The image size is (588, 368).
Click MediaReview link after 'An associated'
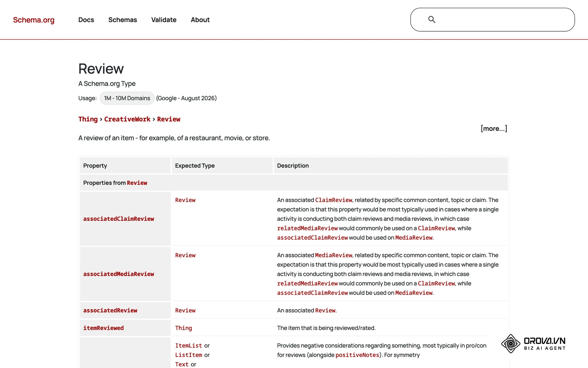[x=334, y=255]
